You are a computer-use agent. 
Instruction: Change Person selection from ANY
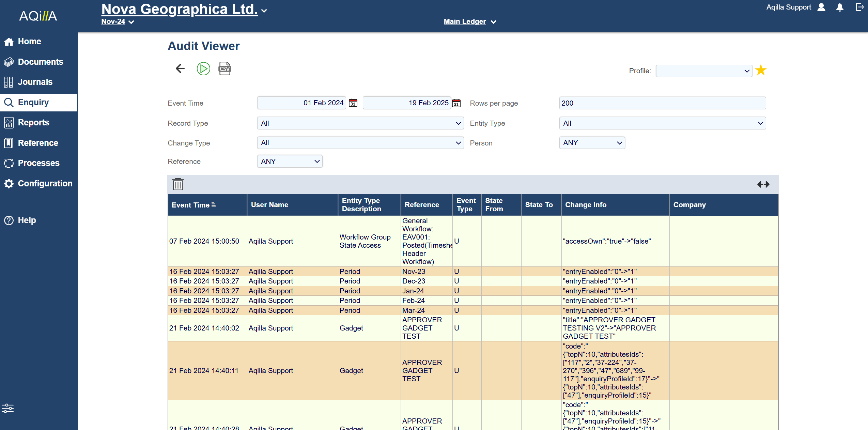(592, 142)
